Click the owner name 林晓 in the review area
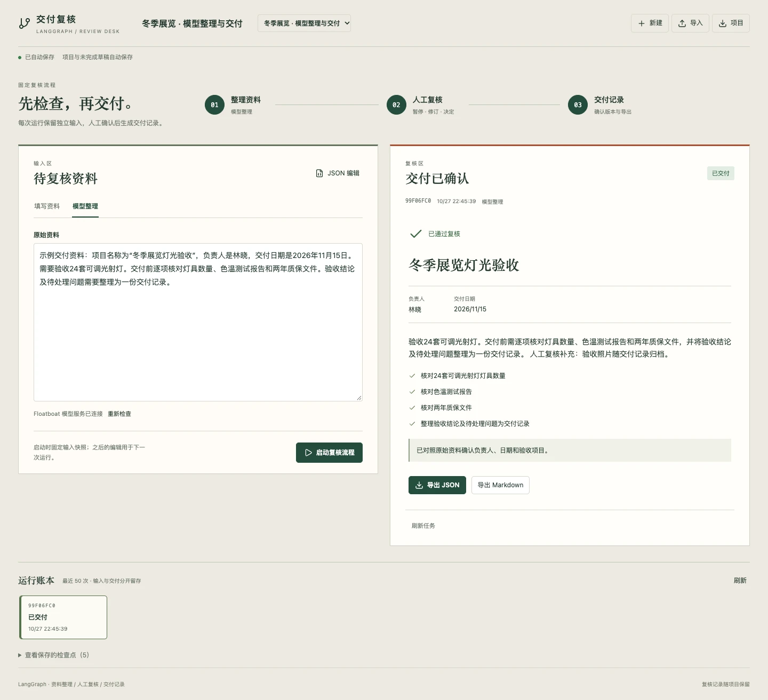Image resolution: width=768 pixels, height=700 pixels. click(x=415, y=309)
